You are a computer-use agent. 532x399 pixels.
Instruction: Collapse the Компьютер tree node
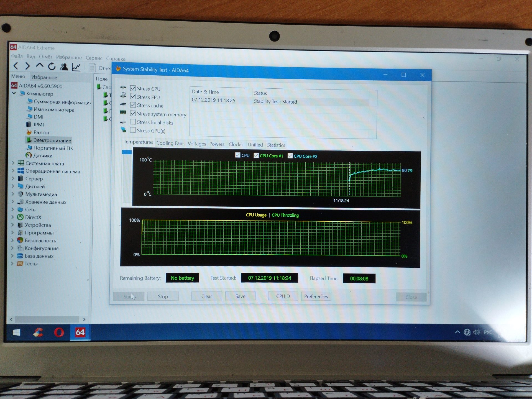pos(14,93)
